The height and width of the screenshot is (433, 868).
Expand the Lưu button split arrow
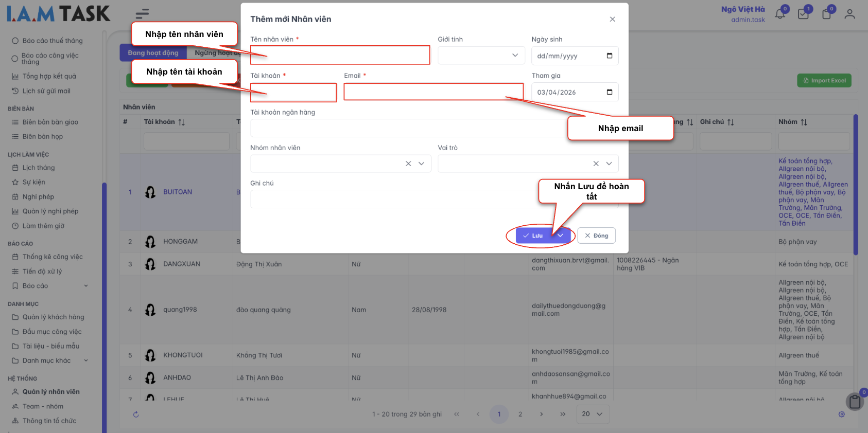(560, 236)
